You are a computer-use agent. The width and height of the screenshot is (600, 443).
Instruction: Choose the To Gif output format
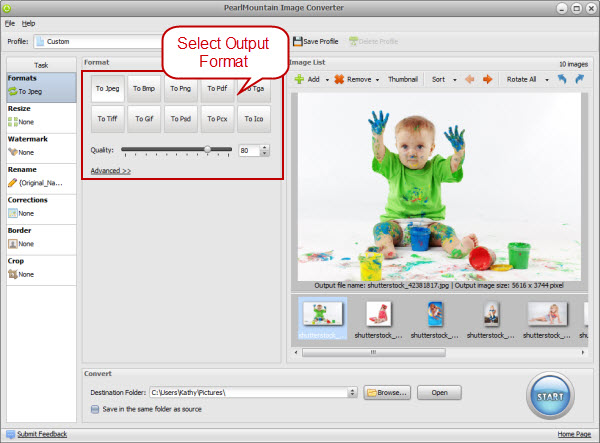144,119
